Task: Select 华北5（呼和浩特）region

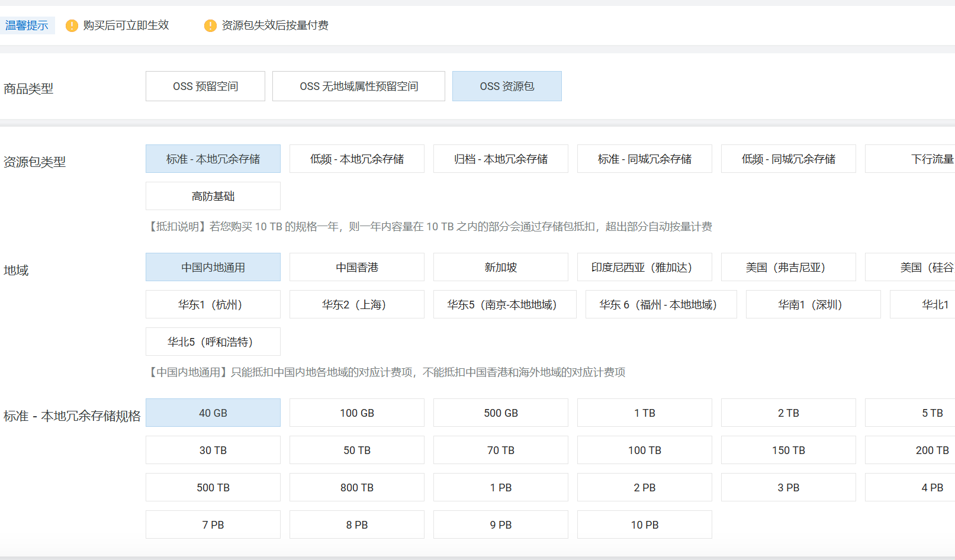Action: 213,342
